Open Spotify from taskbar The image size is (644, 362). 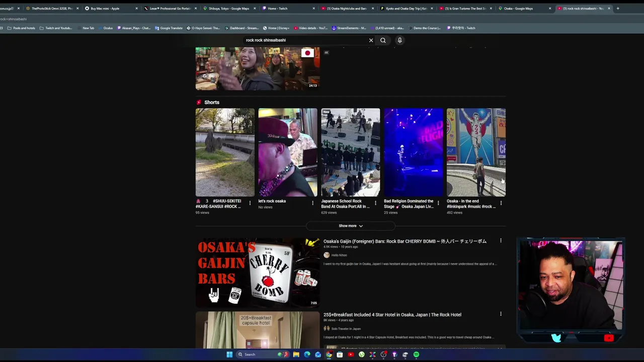click(x=416, y=354)
